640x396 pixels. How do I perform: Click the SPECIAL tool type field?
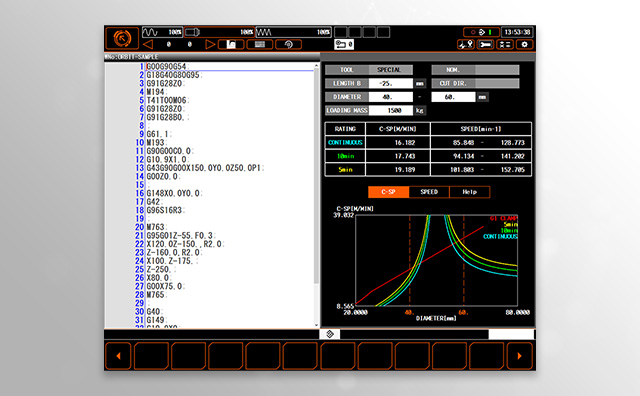[391, 70]
